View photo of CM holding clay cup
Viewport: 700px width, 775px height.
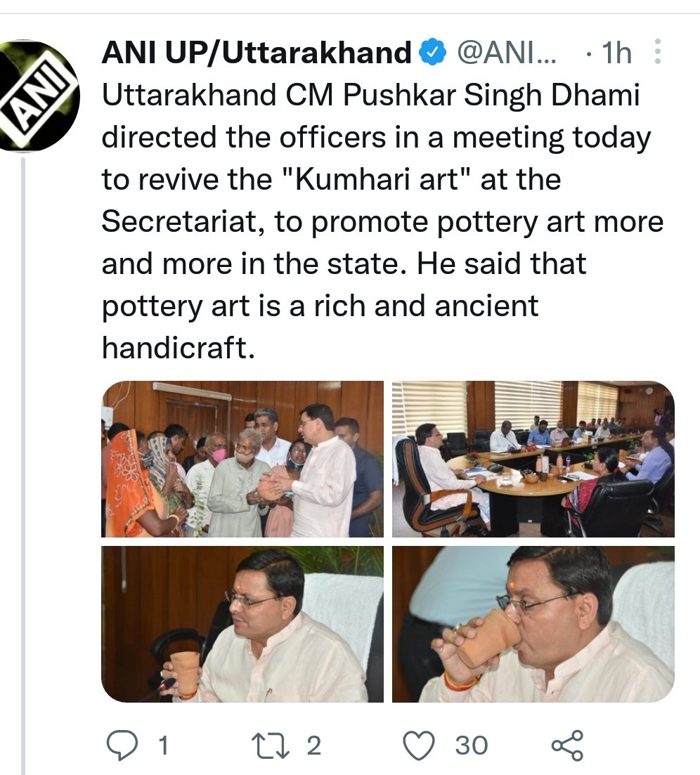coord(242,624)
